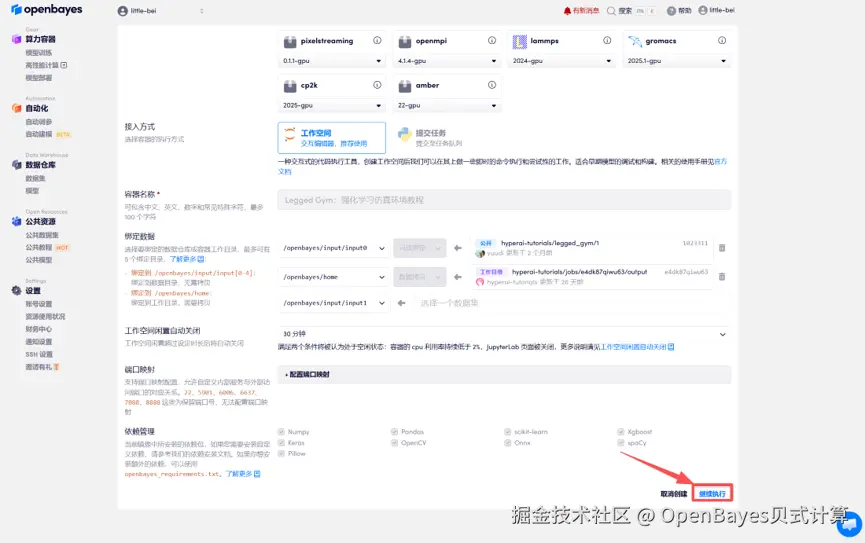
Task: Click the 继续执行 button
Action: [x=712, y=493]
